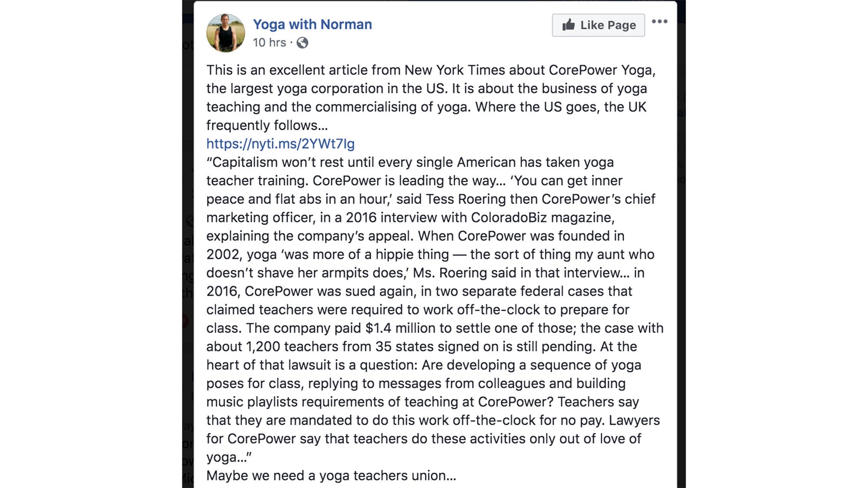Open the Yoga with Norman profile picture
The width and height of the screenshot is (868, 488).
[226, 33]
